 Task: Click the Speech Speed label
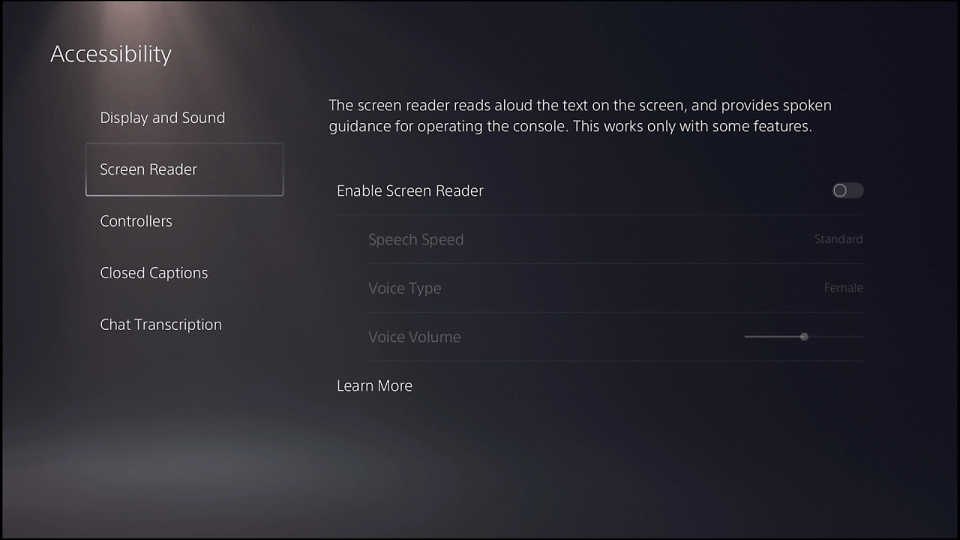pyautogui.click(x=416, y=240)
